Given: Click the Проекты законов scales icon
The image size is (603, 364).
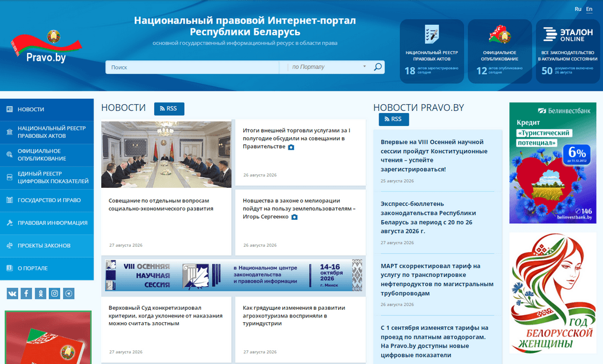Looking at the screenshot, I should pyautogui.click(x=9, y=246).
